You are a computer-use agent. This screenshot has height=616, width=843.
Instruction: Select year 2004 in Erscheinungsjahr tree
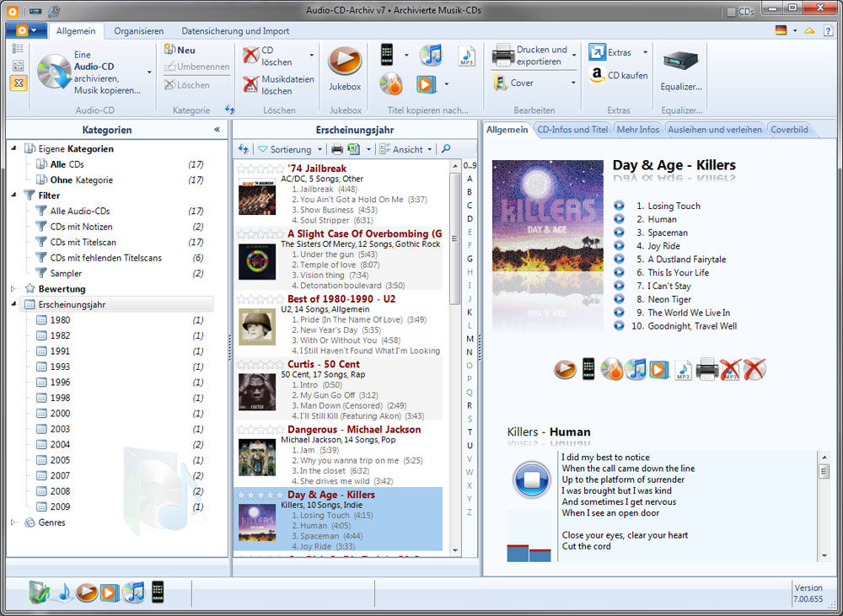coord(60,444)
